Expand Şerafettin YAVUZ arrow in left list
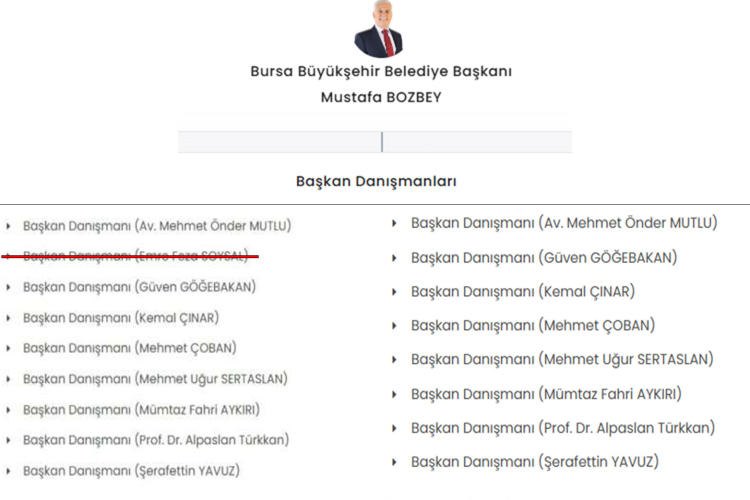Viewport: 750px width, 500px height. click(9, 471)
